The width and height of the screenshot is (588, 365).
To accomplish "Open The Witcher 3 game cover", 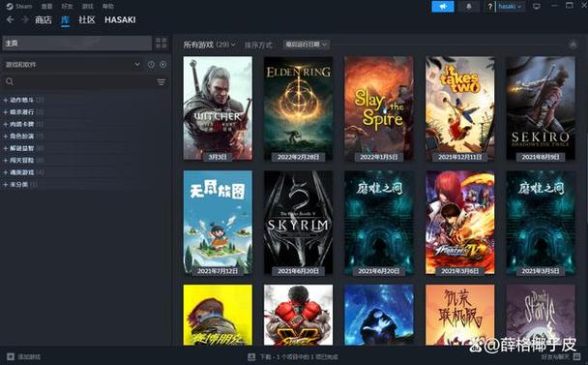I will 218,108.
